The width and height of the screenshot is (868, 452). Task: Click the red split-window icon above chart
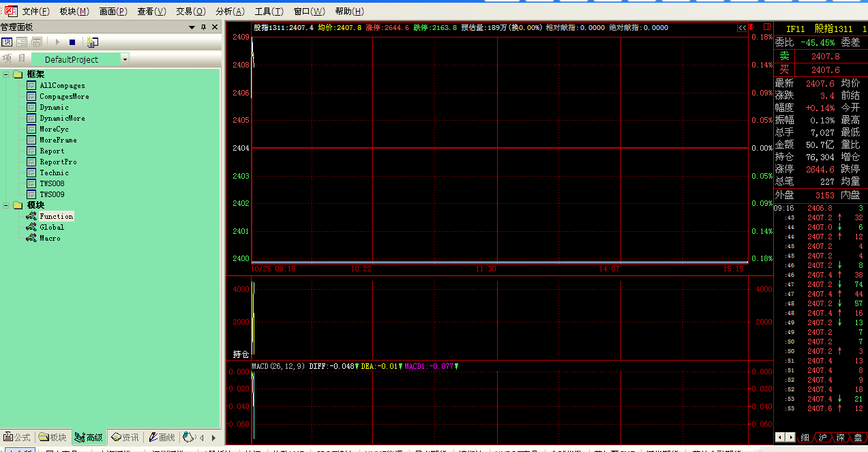click(x=766, y=27)
